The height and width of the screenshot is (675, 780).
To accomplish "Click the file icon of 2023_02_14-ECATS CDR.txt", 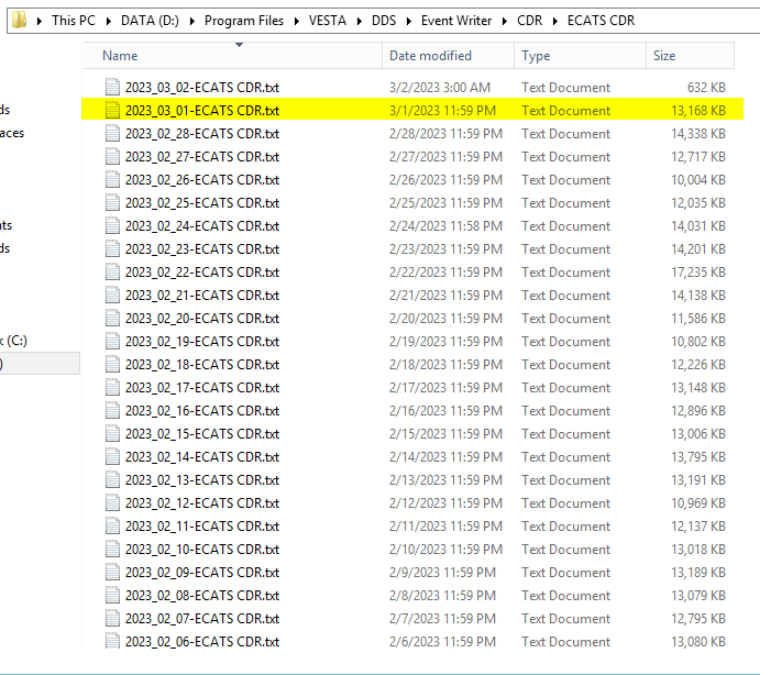I will (x=112, y=457).
